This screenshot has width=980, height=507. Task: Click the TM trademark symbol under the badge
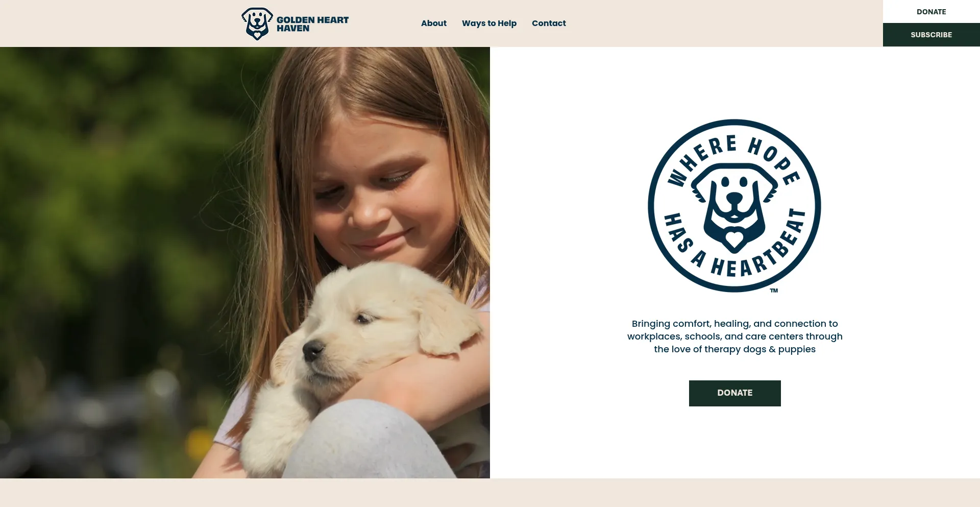click(x=774, y=291)
